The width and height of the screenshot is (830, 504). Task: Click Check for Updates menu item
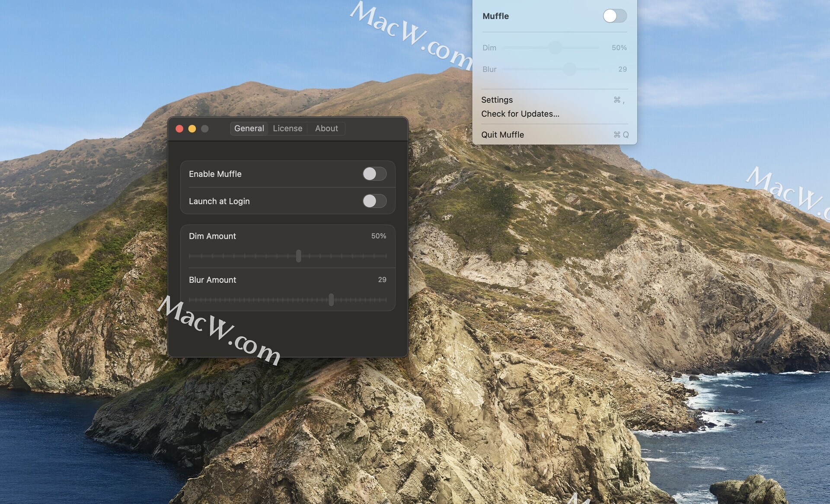coord(520,114)
